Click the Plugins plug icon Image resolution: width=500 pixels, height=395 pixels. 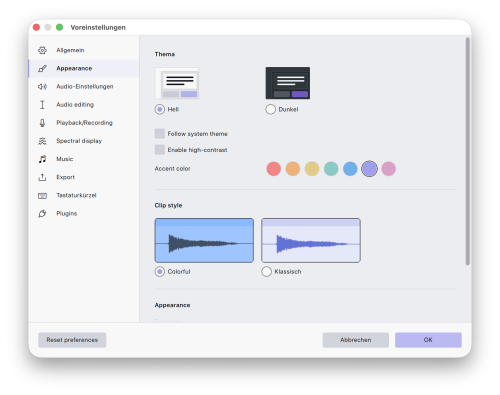42,214
